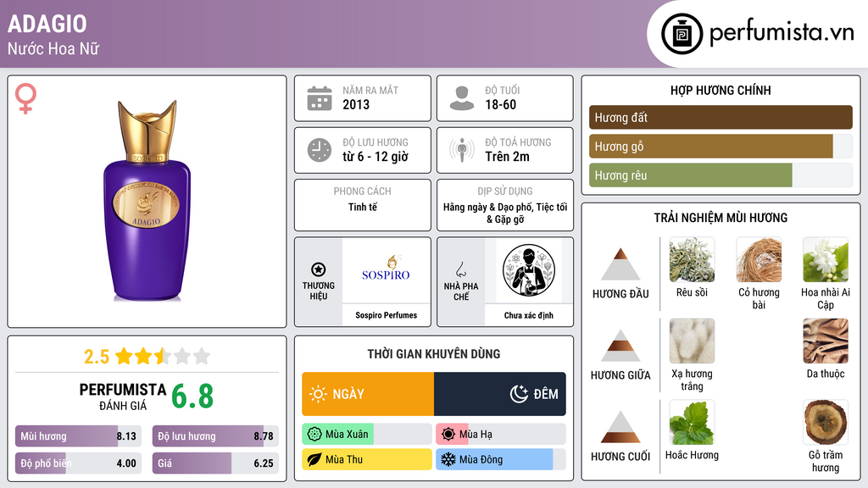The width and height of the screenshot is (868, 488).
Task: Click the ADAGIO title text
Action: [47, 25]
